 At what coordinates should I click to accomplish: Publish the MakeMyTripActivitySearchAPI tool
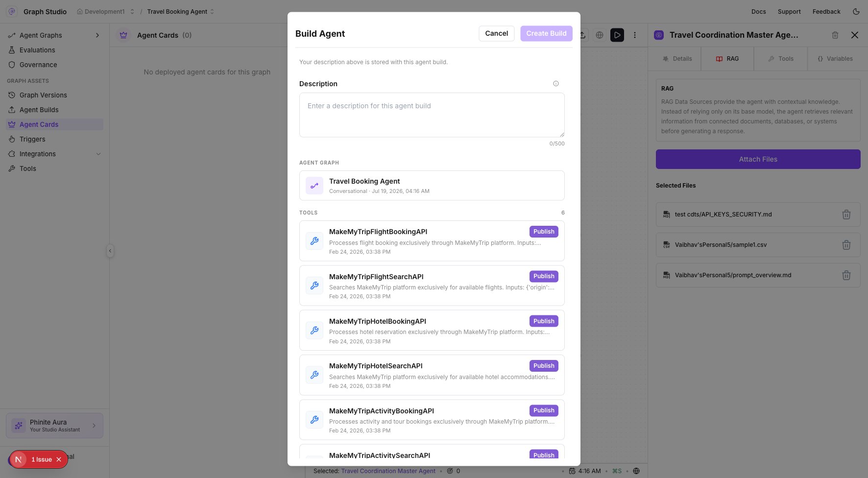(544, 454)
